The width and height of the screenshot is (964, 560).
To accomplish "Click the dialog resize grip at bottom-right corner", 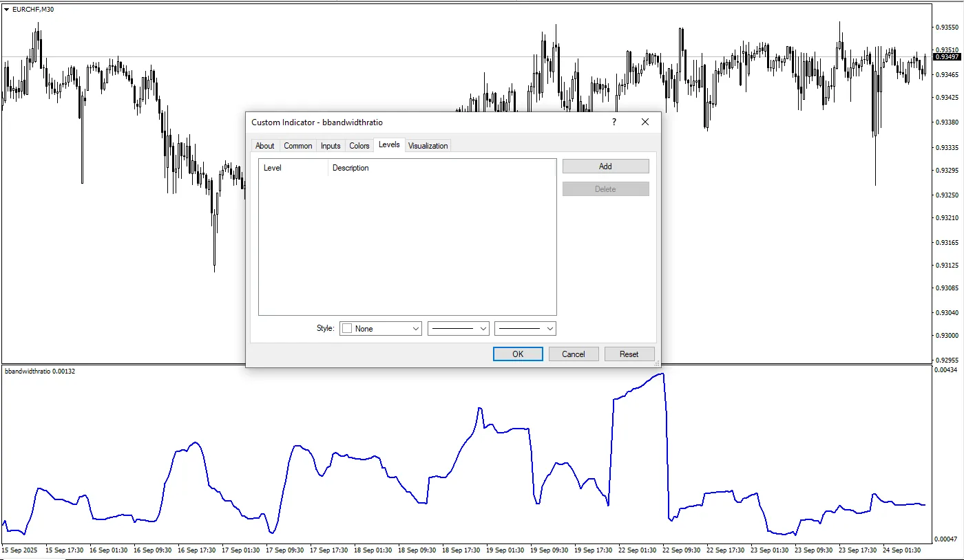I will (657, 363).
